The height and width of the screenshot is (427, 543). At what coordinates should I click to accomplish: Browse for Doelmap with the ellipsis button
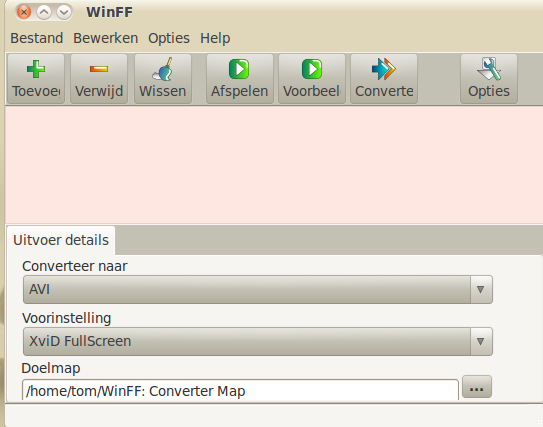point(477,386)
